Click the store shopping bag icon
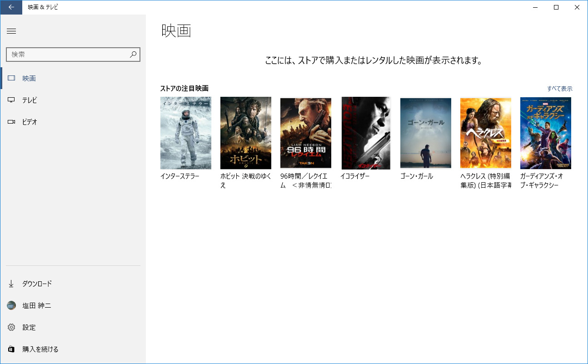 point(11,349)
